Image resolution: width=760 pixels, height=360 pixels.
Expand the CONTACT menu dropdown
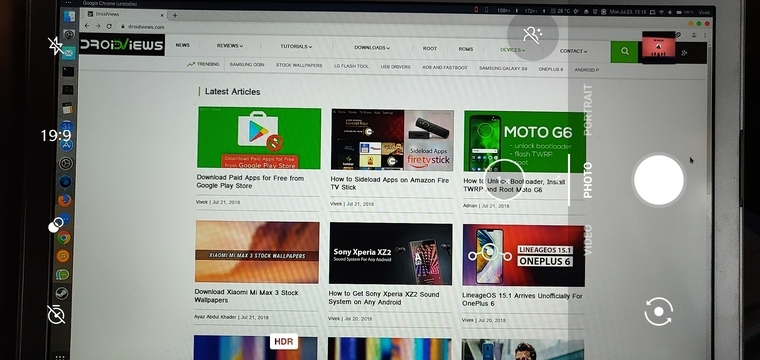(x=573, y=51)
